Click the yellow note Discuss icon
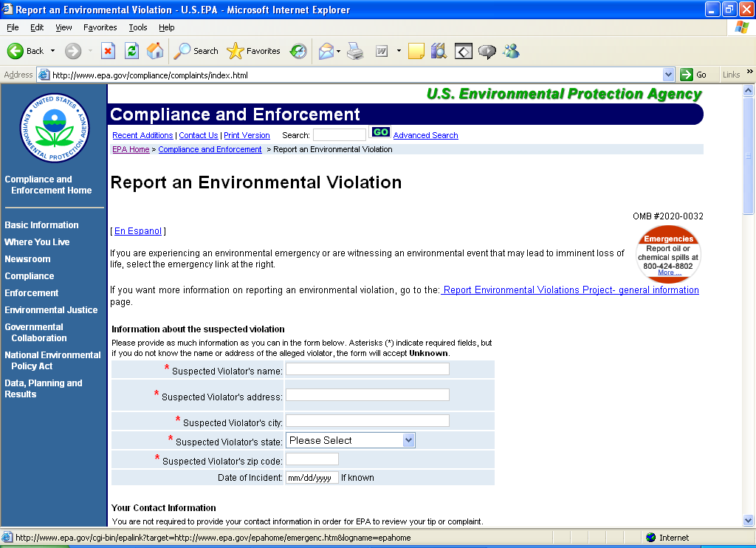Screen dimensions: 756x548 (416, 51)
